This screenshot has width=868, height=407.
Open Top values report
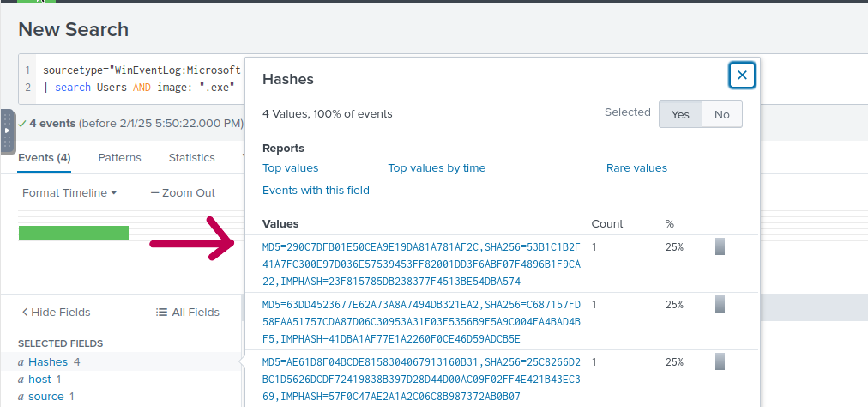click(x=290, y=168)
